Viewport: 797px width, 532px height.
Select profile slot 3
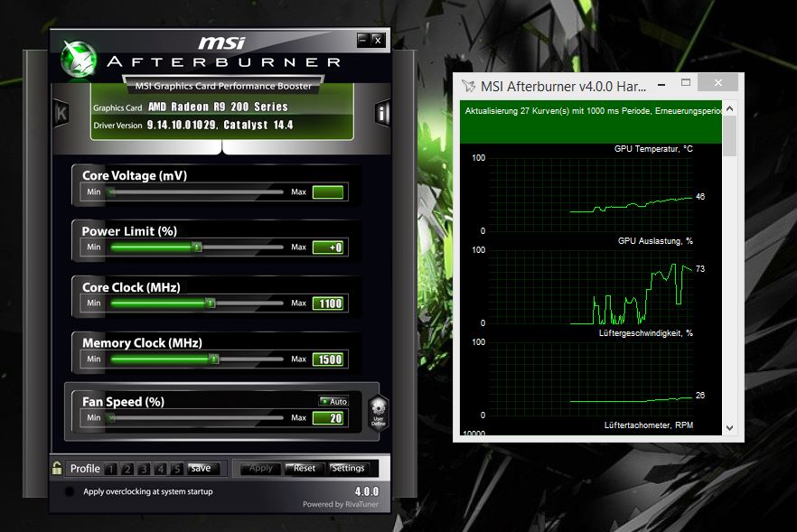[x=144, y=469]
